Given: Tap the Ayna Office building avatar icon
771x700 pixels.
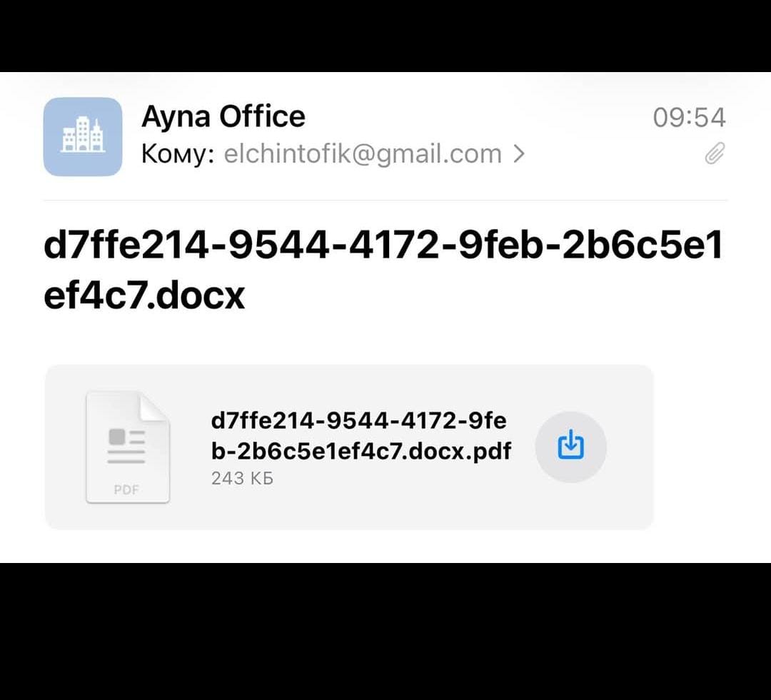Looking at the screenshot, I should point(83,137).
